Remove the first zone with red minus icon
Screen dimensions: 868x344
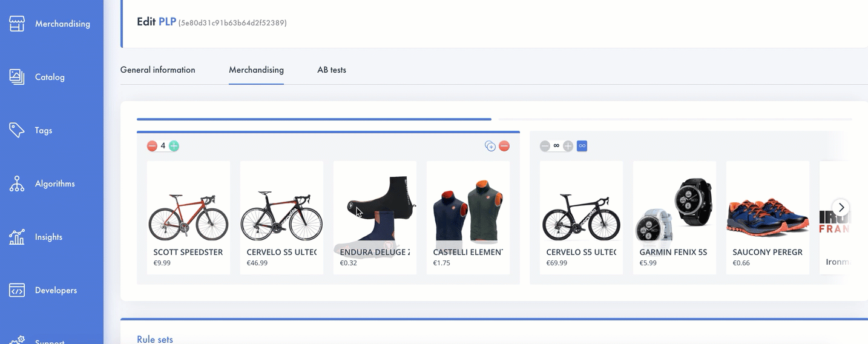(x=504, y=146)
